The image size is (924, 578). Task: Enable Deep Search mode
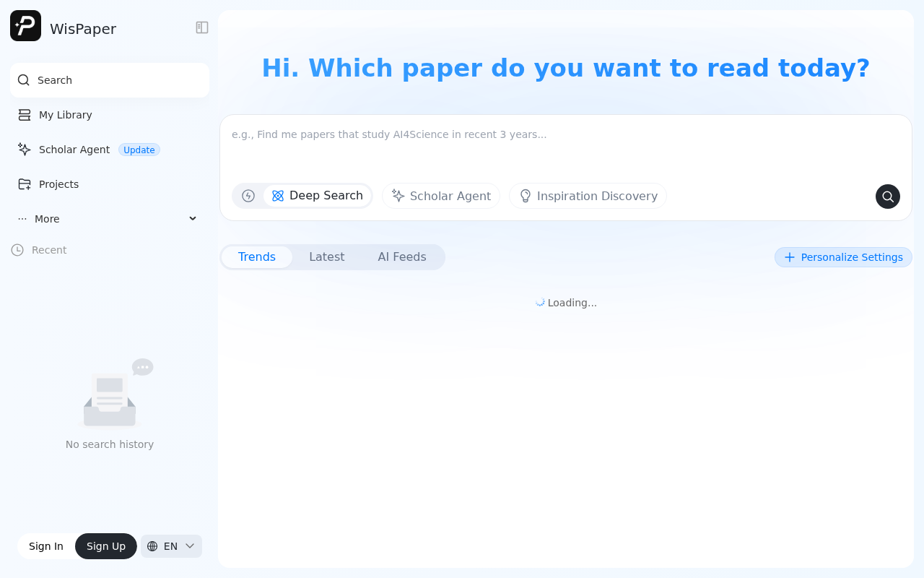point(318,196)
